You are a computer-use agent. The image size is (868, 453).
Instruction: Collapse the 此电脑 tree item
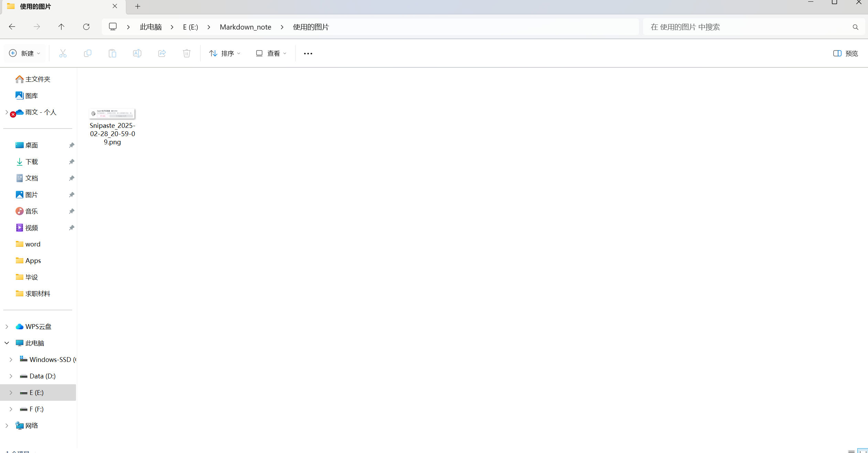point(7,343)
